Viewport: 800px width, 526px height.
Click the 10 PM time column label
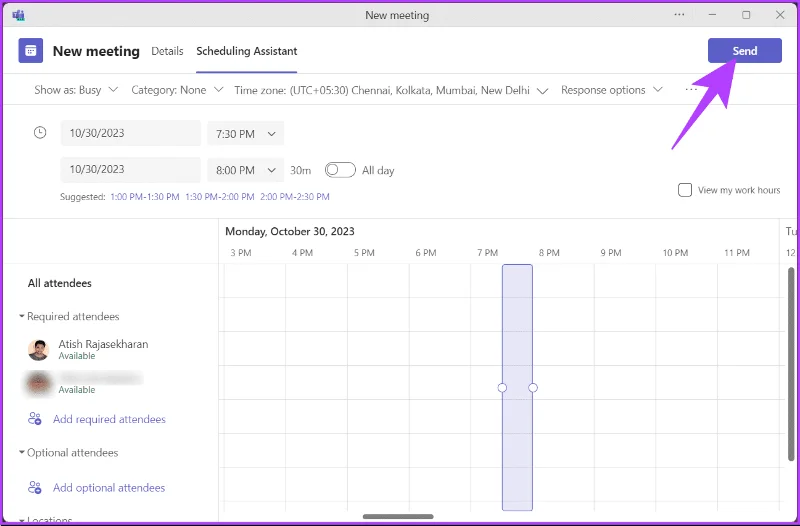675,253
